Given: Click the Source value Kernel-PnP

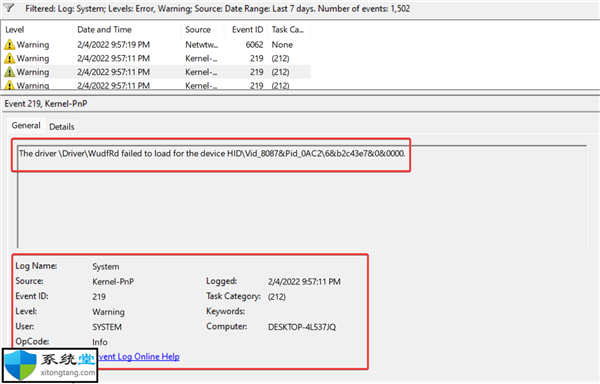Looking at the screenshot, I should tap(113, 282).
